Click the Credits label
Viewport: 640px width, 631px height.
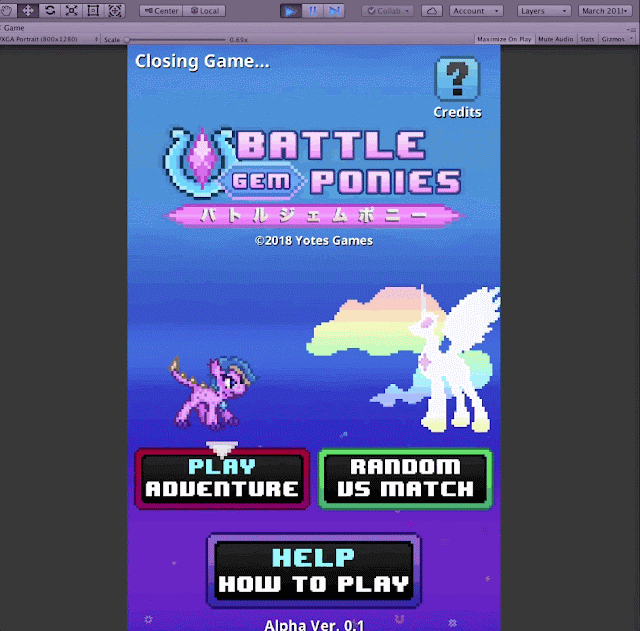457,112
